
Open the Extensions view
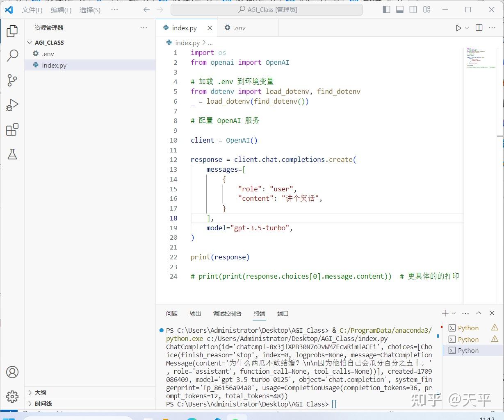click(12, 129)
